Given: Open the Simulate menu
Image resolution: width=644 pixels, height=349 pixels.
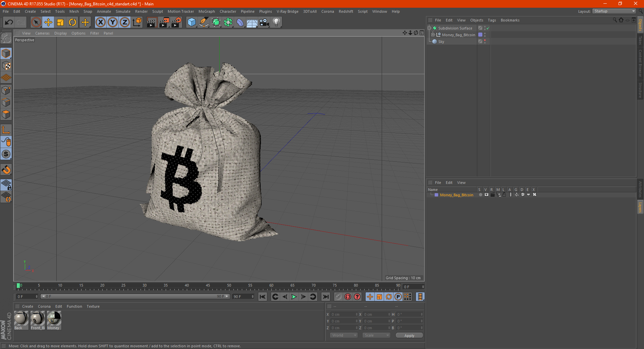Looking at the screenshot, I should [x=123, y=11].
